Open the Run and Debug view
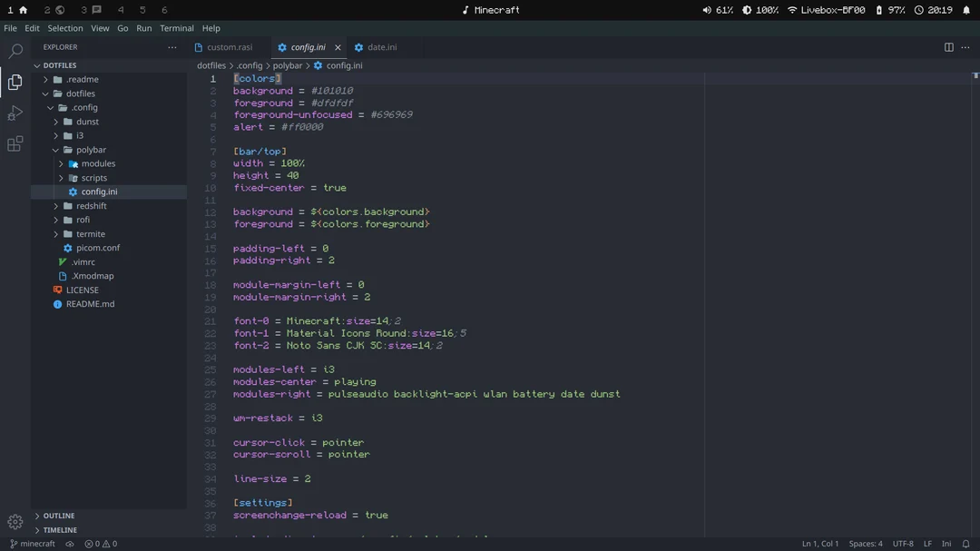Image resolution: width=980 pixels, height=551 pixels. [14, 113]
